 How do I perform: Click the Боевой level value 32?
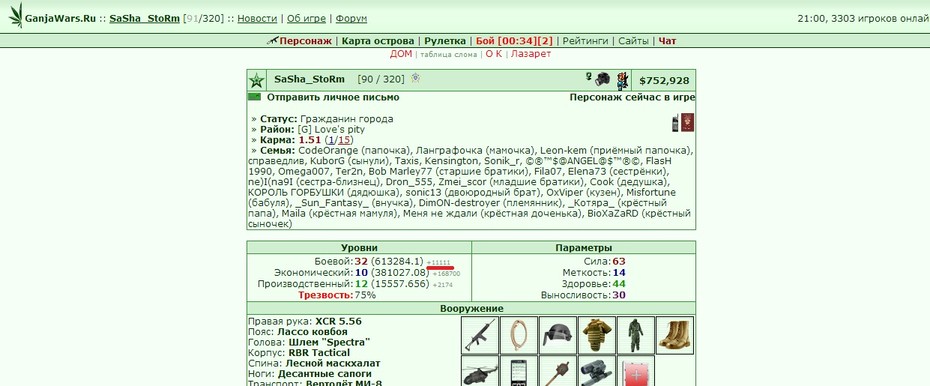361,261
